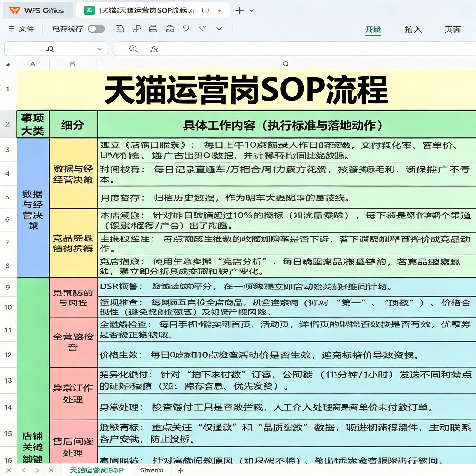Viewport: 476px width, 476px height.
Task: Select row 9 header
Action: coord(8,287)
